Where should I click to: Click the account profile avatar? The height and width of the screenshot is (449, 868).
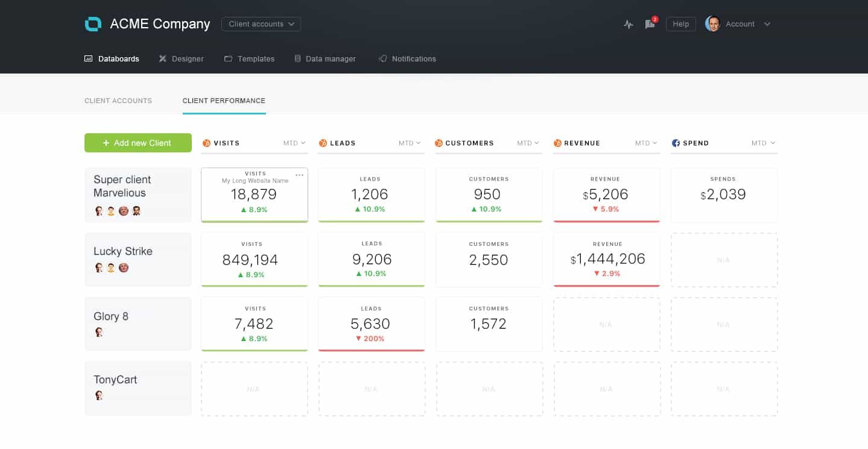click(712, 24)
